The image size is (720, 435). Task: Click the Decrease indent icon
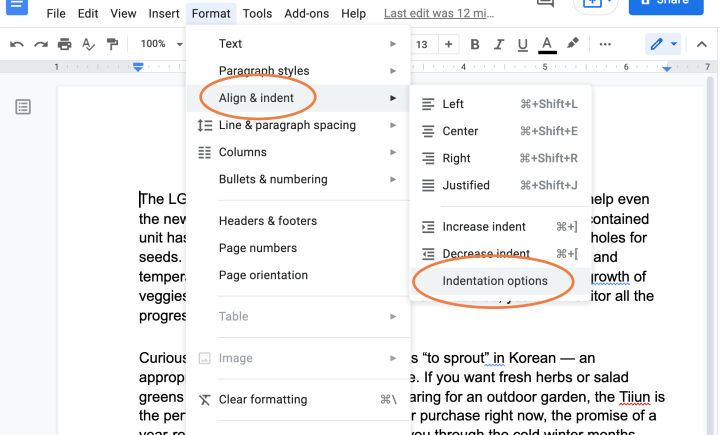pos(428,254)
